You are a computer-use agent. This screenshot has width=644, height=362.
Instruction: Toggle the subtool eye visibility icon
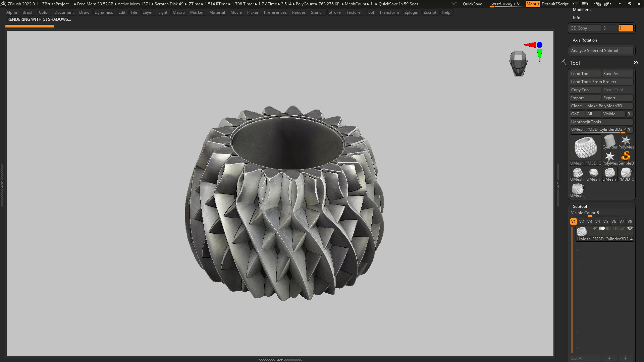630,229
